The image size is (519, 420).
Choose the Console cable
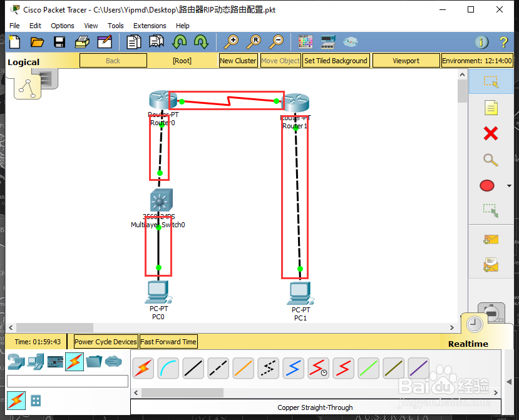click(168, 368)
